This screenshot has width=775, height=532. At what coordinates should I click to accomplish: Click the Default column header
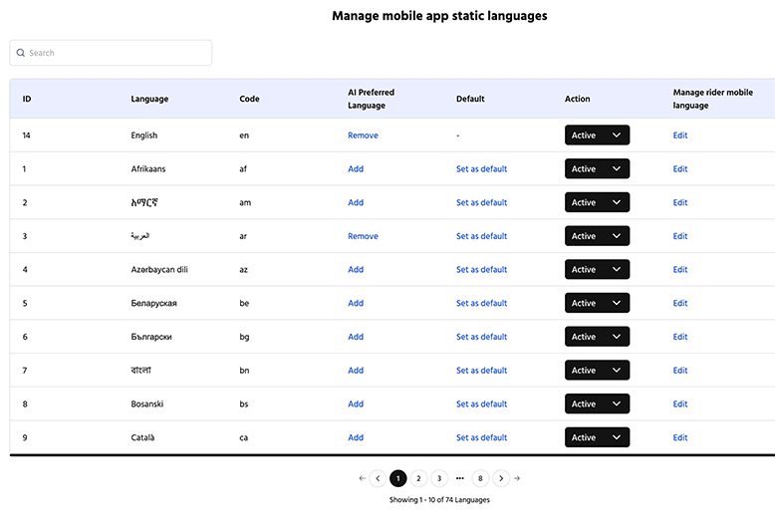click(470, 99)
